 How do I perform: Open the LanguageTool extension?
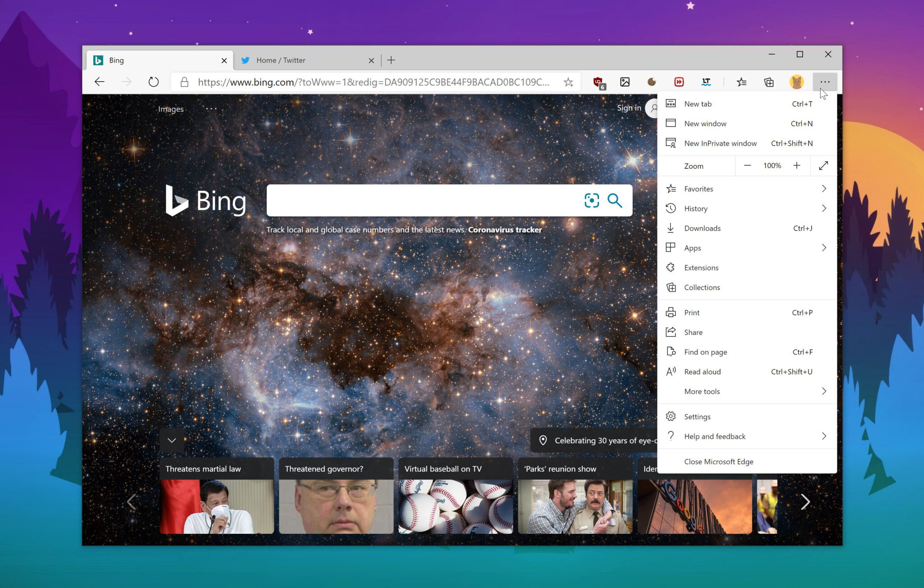(706, 82)
